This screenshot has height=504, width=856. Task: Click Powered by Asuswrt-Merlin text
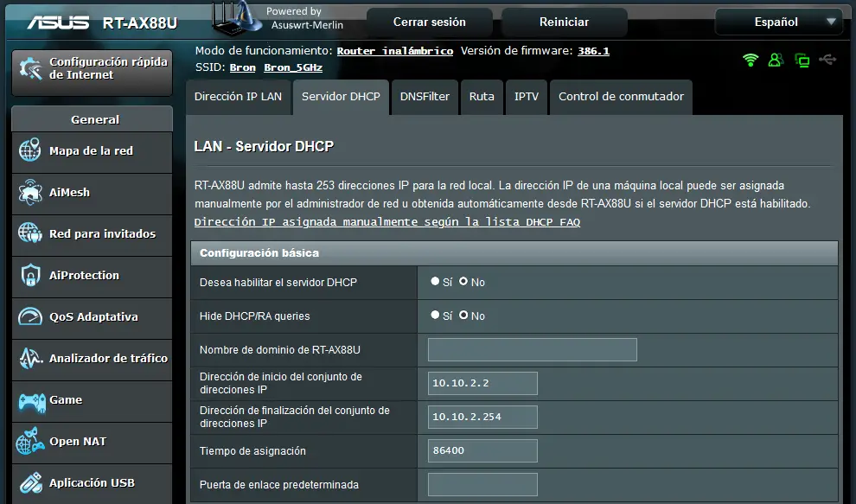coord(306,18)
